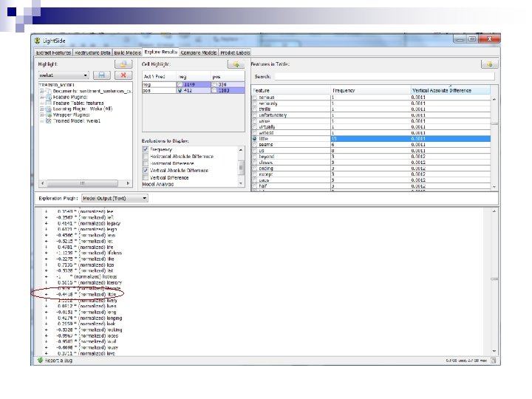
Task: Go to the Compare Models tab
Action: tap(199, 52)
